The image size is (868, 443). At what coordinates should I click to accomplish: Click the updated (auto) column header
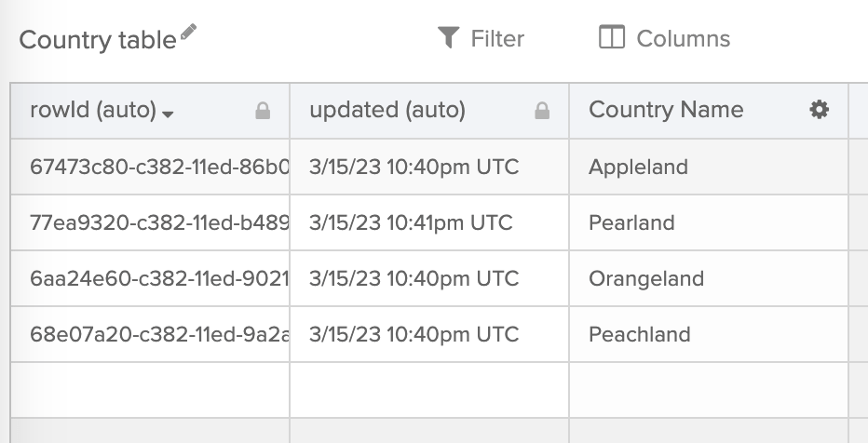pyautogui.click(x=387, y=110)
